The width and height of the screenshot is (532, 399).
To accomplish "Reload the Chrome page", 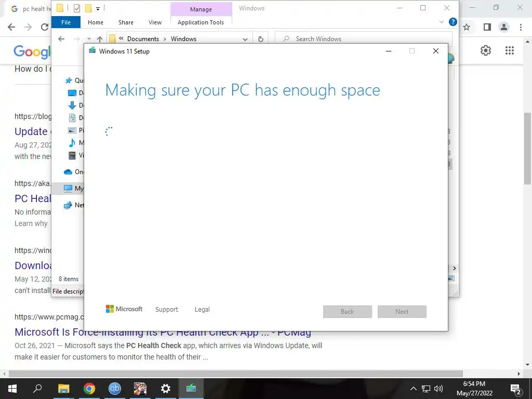I will click(45, 27).
